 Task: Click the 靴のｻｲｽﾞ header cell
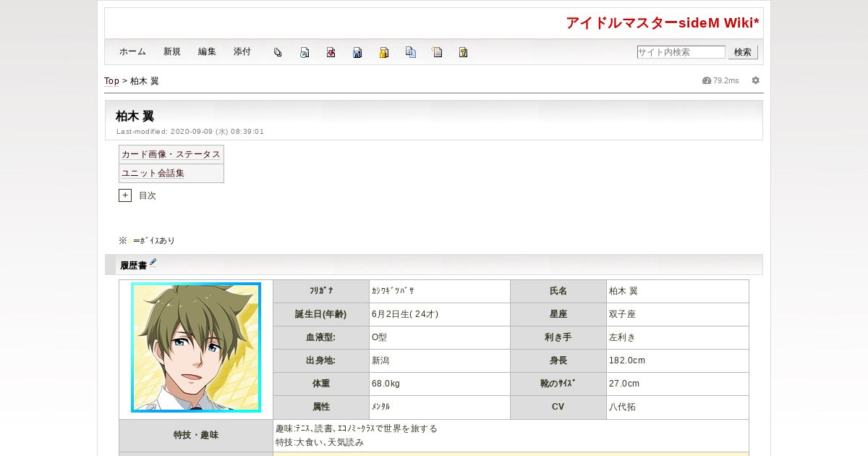(x=558, y=384)
